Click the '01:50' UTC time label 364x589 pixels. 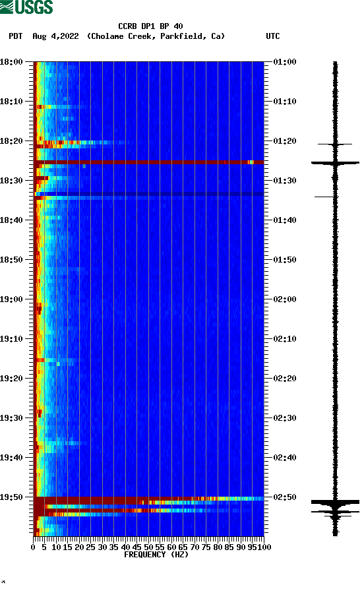285,260
